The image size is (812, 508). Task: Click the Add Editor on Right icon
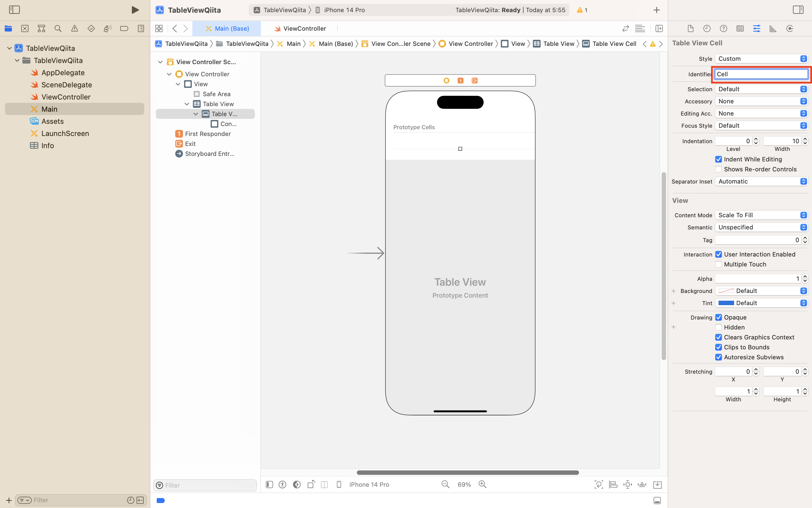[x=659, y=28]
